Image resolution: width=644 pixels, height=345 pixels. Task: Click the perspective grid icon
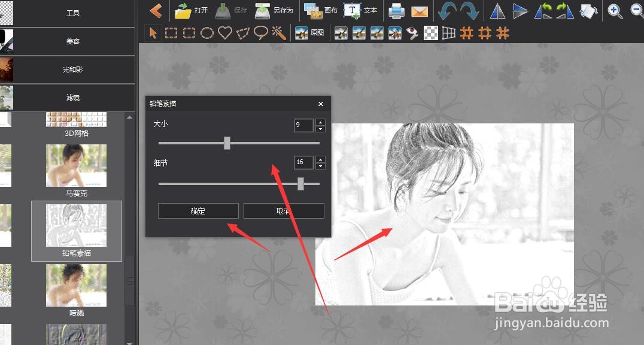[x=448, y=33]
